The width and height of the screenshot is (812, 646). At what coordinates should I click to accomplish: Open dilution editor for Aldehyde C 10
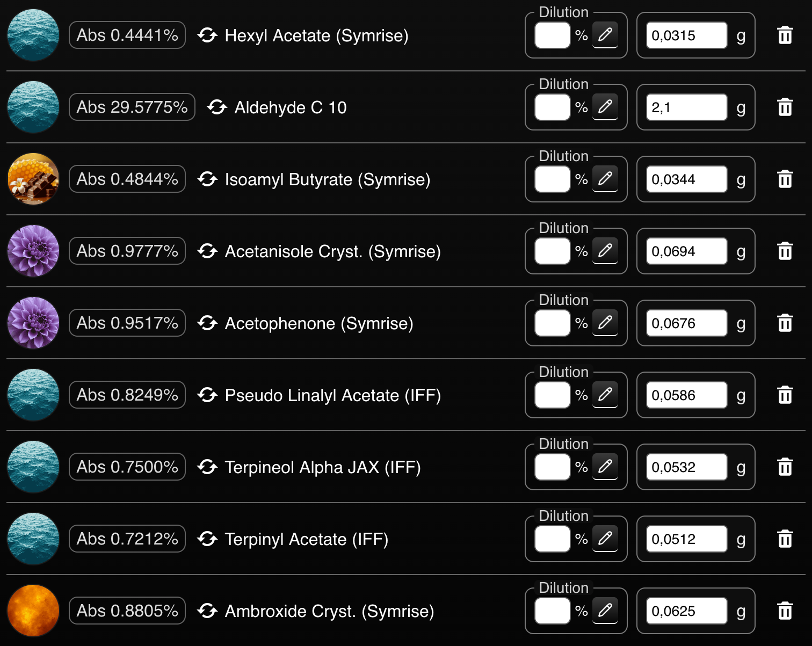605,107
